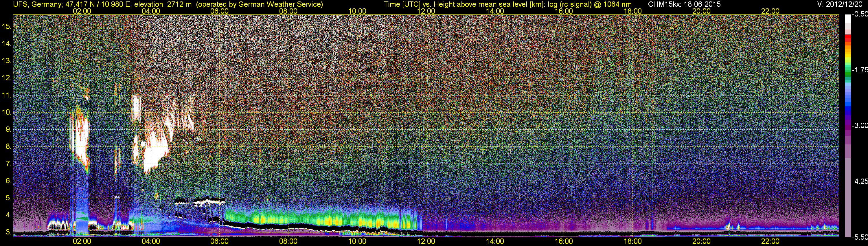Image resolution: width=868 pixels, height=246 pixels.
Task: Click '06:00' on the top time axis
Action: (219, 11)
